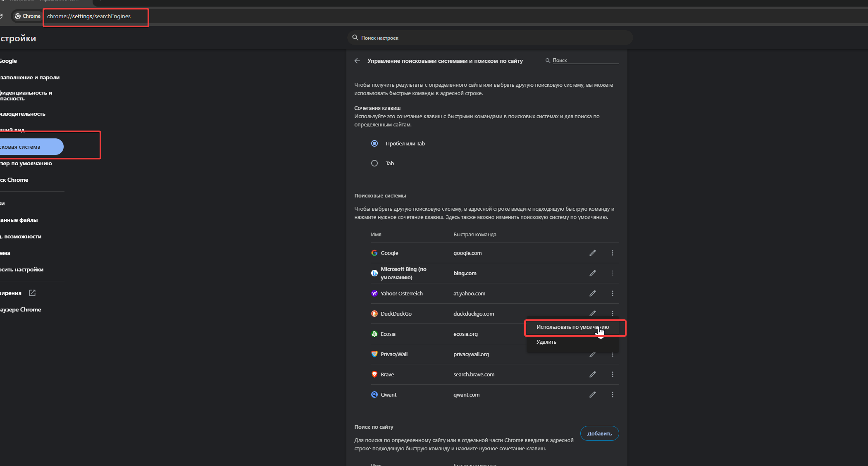Click the edit pencil for Qwant

click(592, 395)
